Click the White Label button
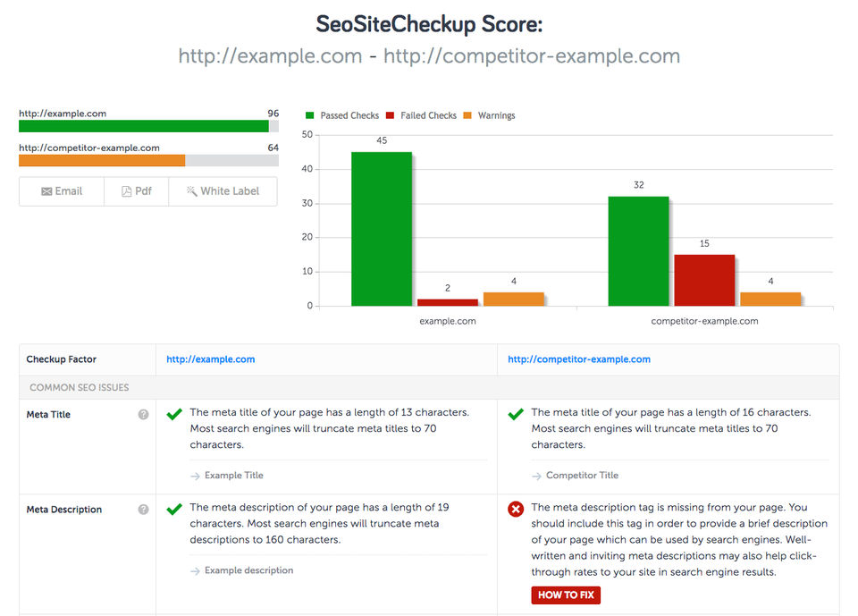The image size is (858, 616). 223,191
